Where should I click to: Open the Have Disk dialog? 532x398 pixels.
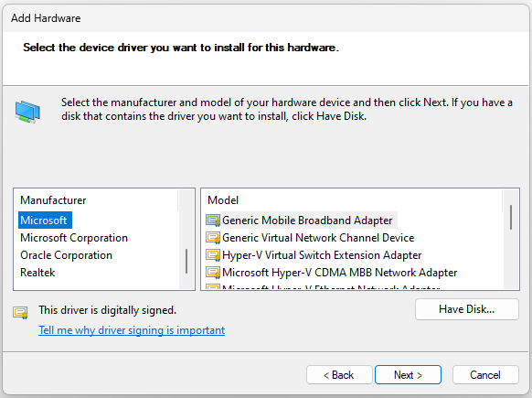466,309
